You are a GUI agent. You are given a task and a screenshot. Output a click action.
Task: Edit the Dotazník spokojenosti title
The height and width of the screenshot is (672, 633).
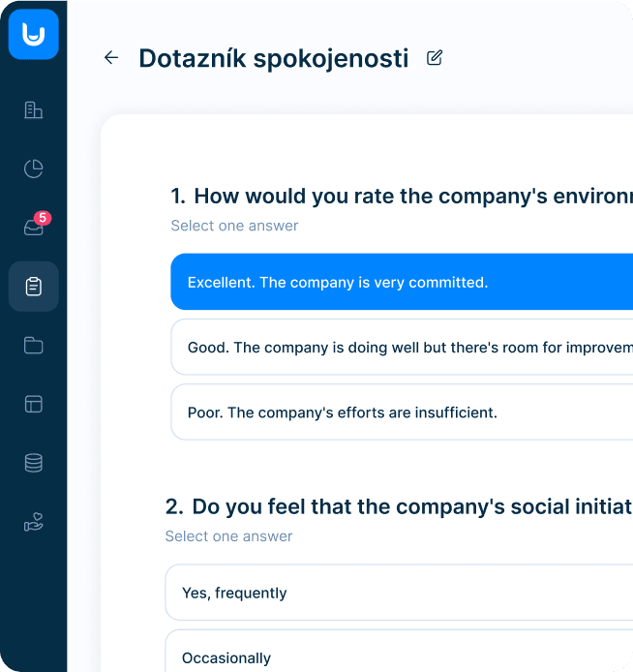[x=435, y=57]
